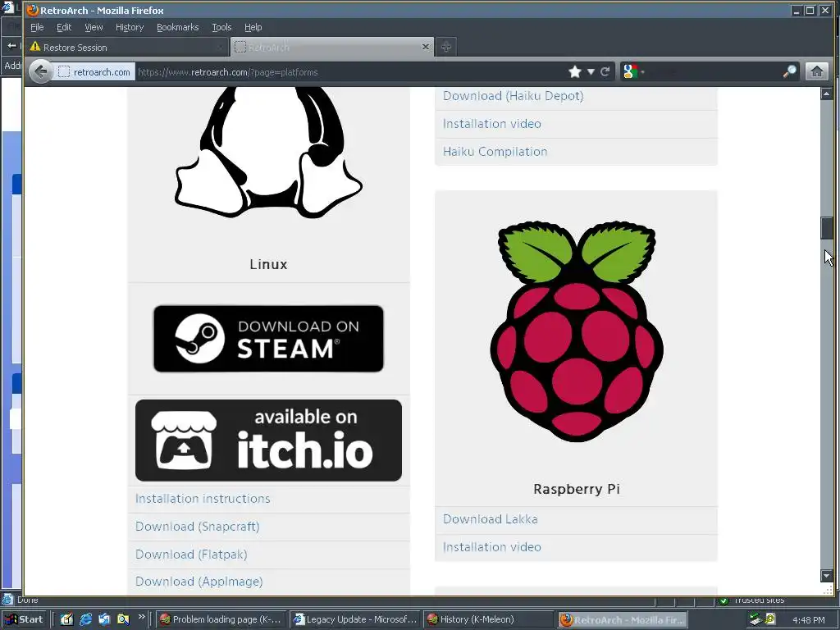
Task: Open Raspberry Pi Installation video link
Action: 492,547
